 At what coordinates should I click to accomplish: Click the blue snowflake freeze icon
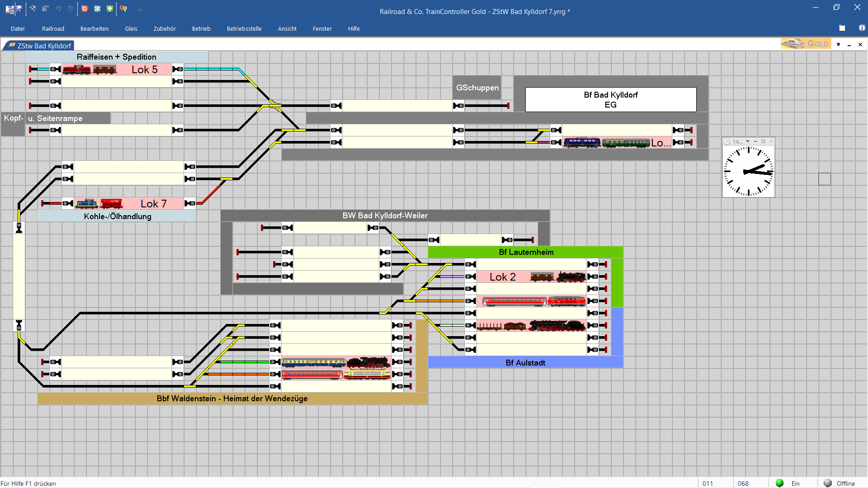(x=97, y=9)
